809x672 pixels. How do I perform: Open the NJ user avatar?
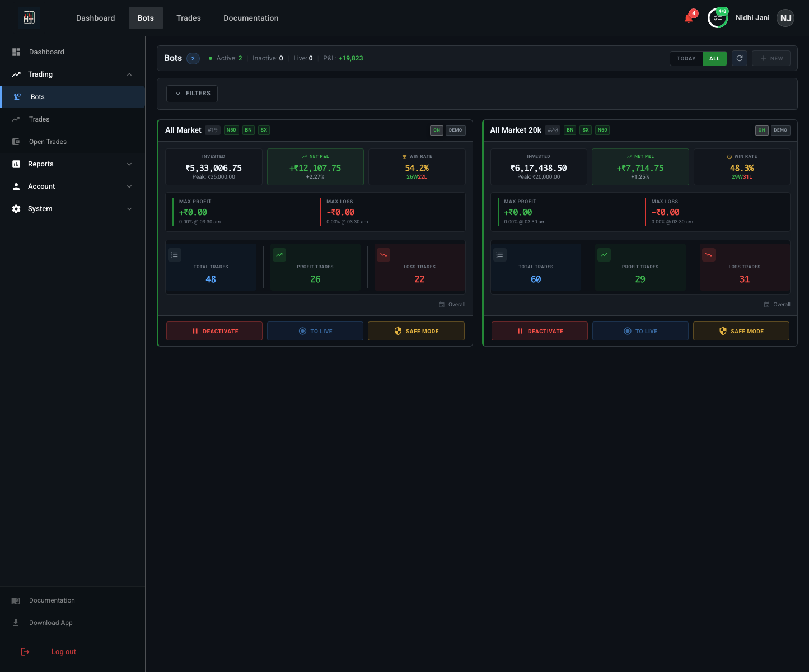[785, 18]
